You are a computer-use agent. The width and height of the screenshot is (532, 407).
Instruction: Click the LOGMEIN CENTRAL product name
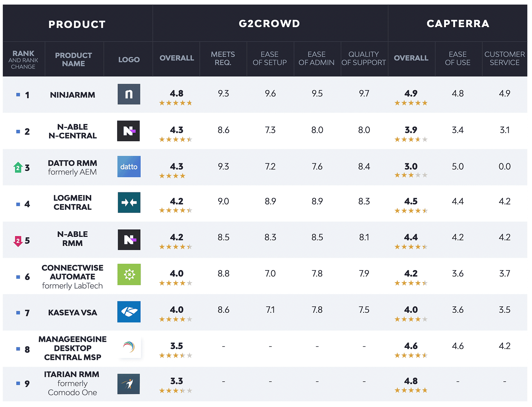(x=72, y=203)
